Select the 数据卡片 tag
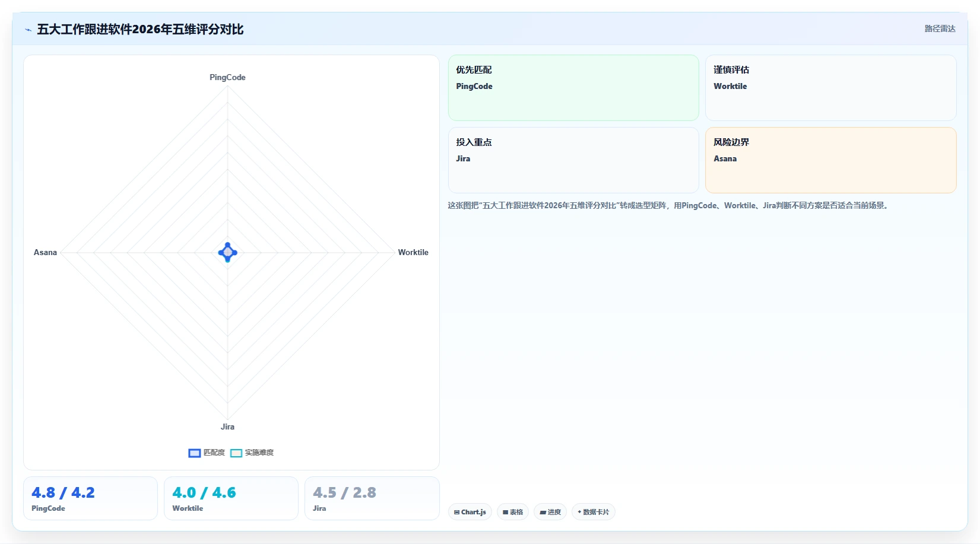The height and width of the screenshot is (544, 980). [x=594, y=512]
